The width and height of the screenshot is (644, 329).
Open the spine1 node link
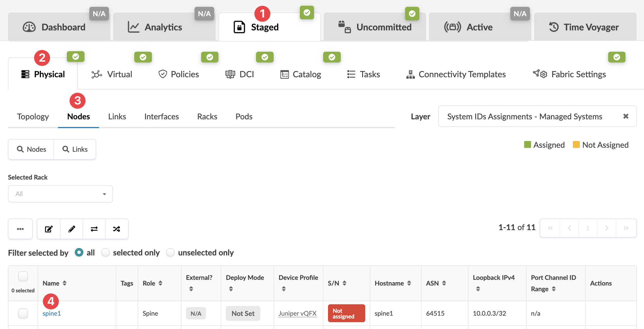[51, 313]
